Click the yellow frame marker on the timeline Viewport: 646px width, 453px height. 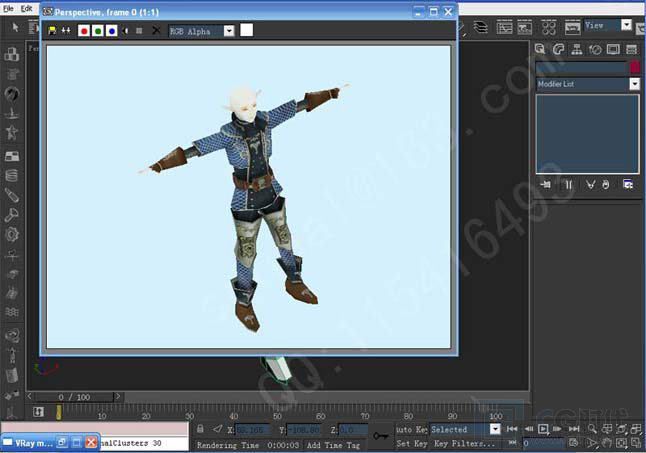tap(59, 412)
